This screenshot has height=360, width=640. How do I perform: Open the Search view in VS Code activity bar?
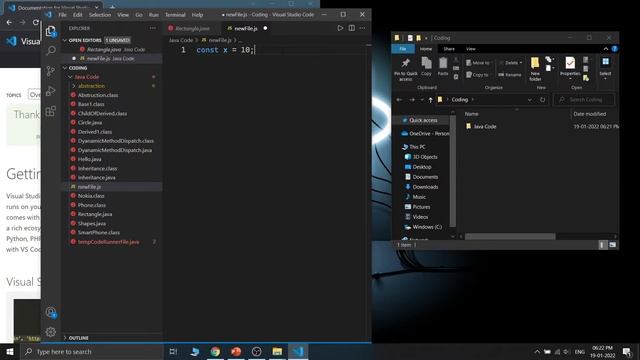(51, 51)
